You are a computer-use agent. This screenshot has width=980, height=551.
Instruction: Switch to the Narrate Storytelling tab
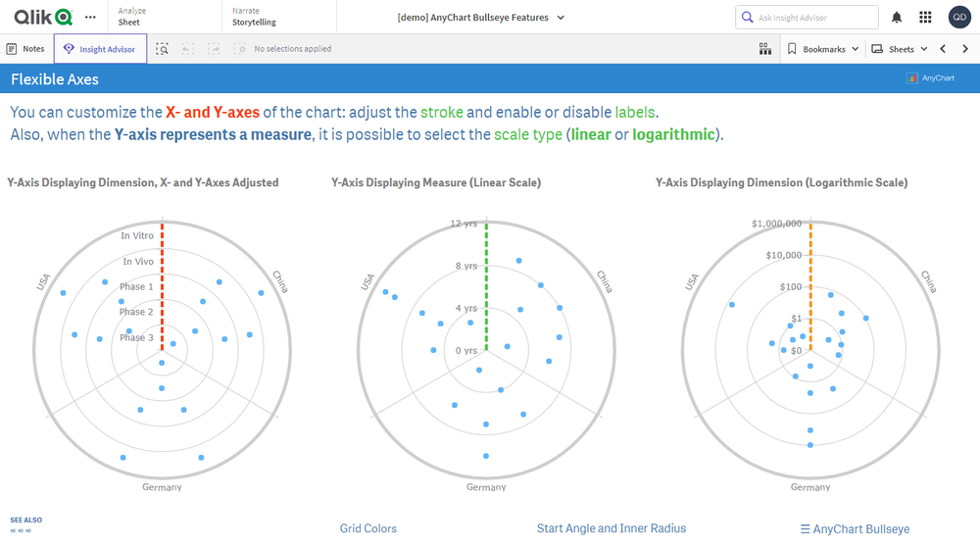point(254,17)
